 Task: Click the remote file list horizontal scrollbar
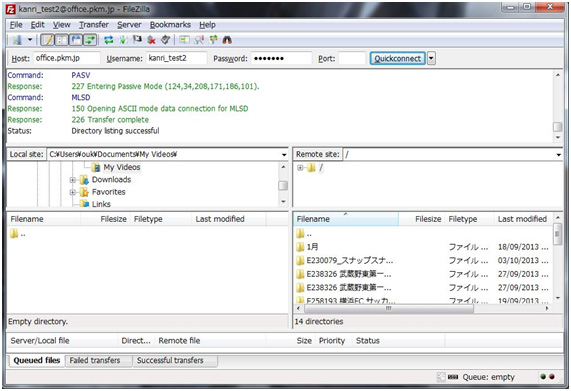[x=388, y=308]
